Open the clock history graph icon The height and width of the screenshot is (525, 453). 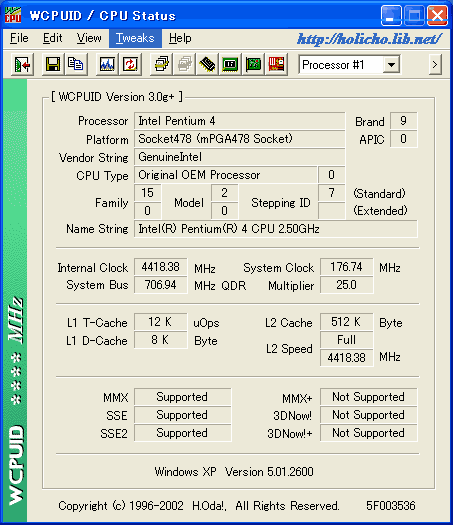point(107,64)
